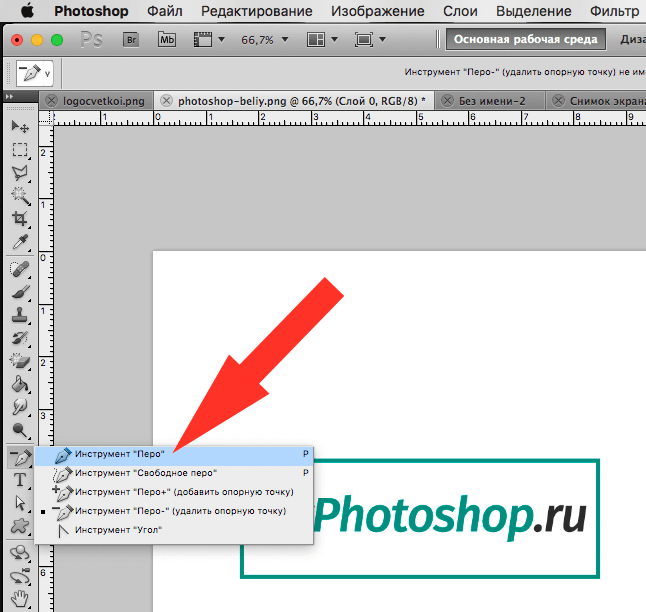Select the Horizontal Type tool
Screen dimensions: 646x612
(x=19, y=480)
